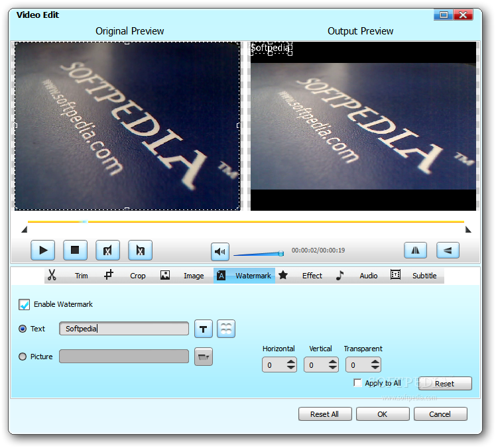Image resolution: width=496 pixels, height=448 pixels.
Task: Select the Text radio button
Action: [x=23, y=329]
